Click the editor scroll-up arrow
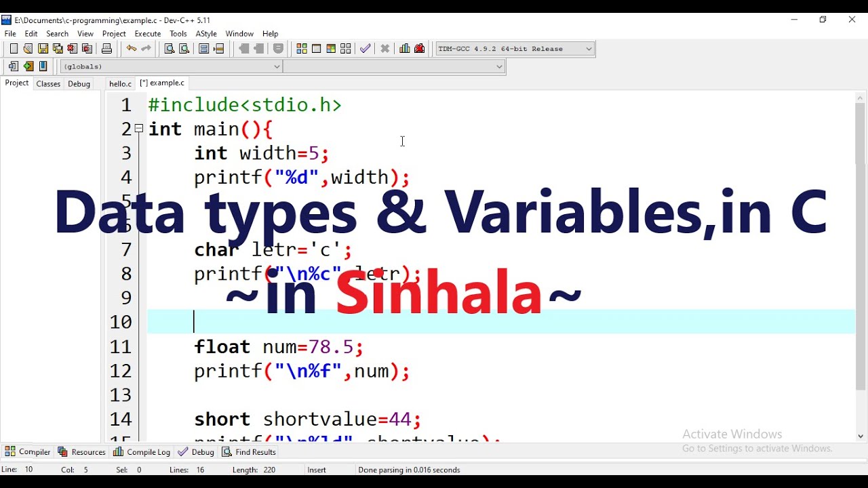 pyautogui.click(x=861, y=98)
